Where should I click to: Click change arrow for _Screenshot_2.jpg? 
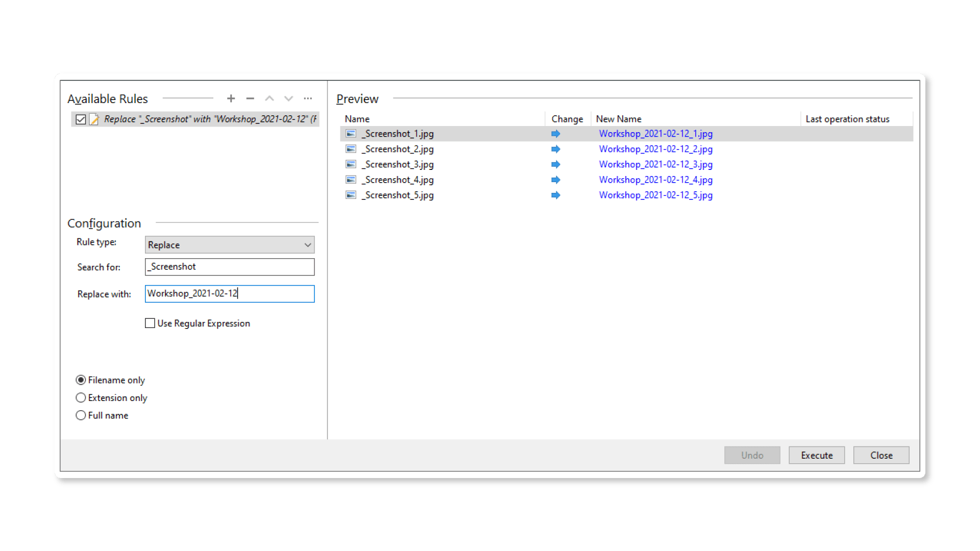tap(556, 149)
